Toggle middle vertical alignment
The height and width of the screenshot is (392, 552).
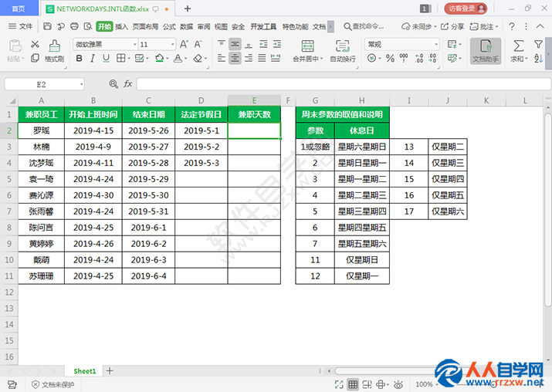click(x=235, y=44)
